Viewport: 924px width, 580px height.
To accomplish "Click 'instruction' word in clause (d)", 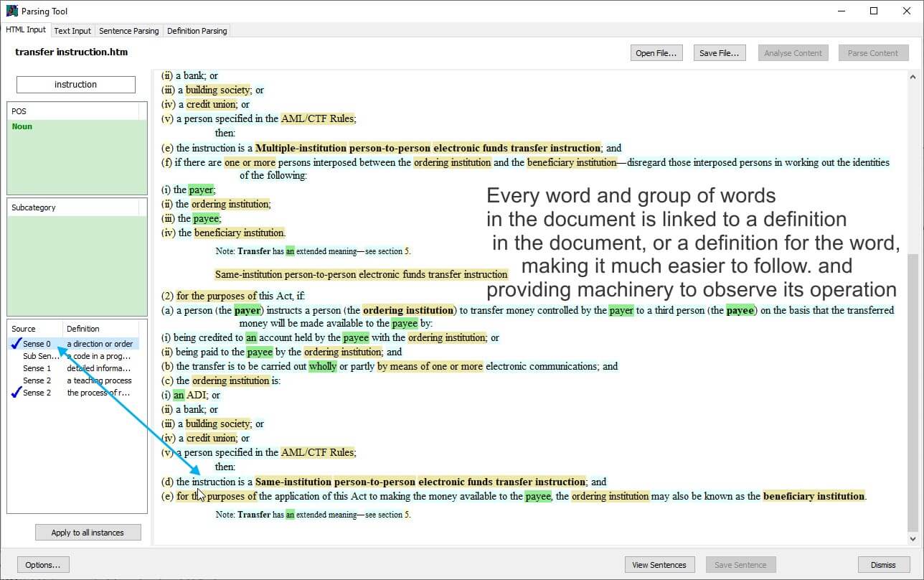I will click(x=214, y=482).
